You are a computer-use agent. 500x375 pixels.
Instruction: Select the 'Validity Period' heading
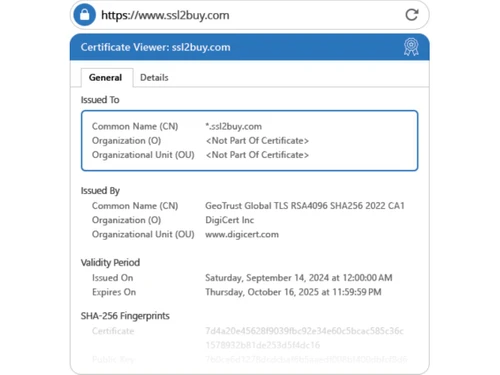point(110,263)
